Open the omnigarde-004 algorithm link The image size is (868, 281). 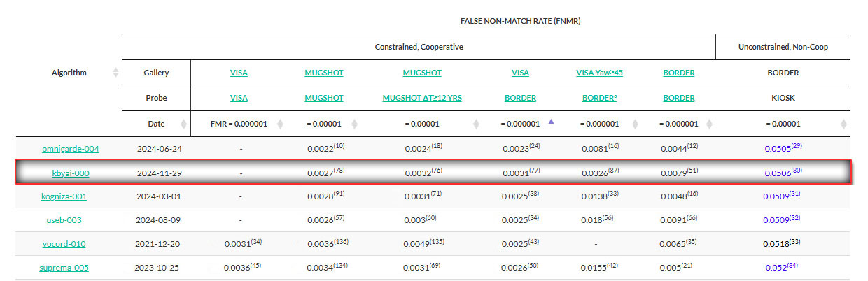pyautogui.click(x=70, y=149)
